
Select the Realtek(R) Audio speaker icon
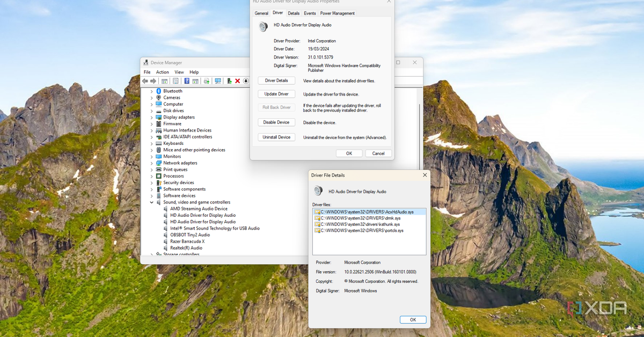click(x=165, y=248)
